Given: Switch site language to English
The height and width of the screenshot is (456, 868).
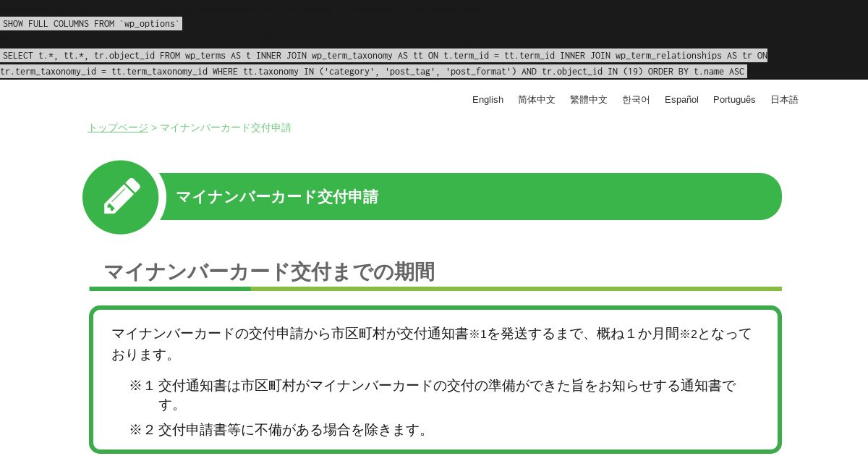Looking at the screenshot, I should 488,100.
